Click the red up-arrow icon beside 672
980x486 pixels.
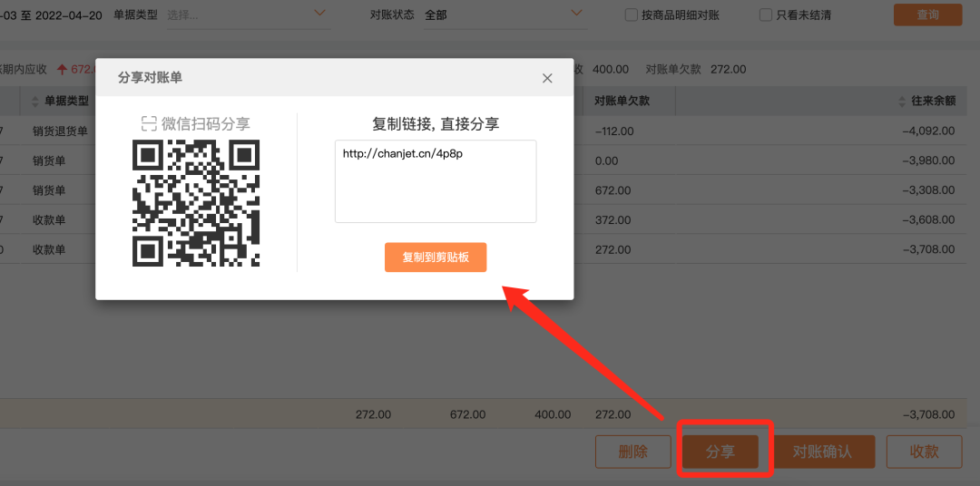[62, 69]
